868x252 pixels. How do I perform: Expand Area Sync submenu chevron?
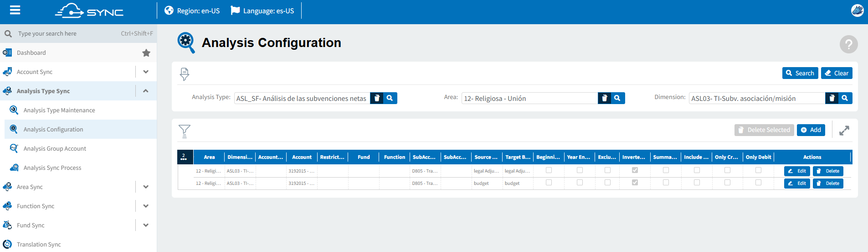tap(146, 187)
